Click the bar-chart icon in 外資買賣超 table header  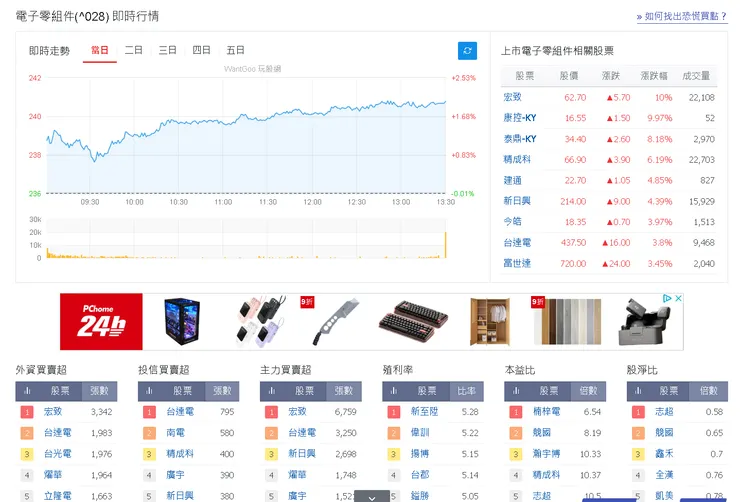[27, 391]
